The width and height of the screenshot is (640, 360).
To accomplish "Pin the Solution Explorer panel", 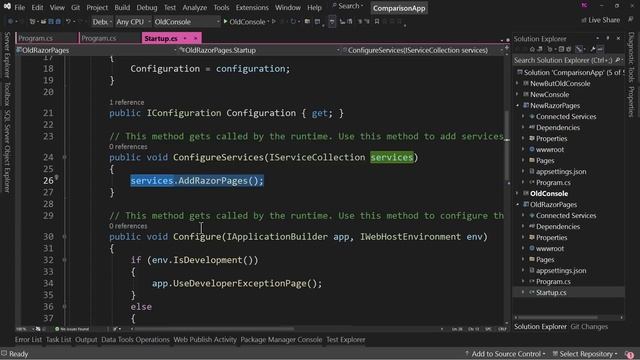I will [x=607, y=38].
